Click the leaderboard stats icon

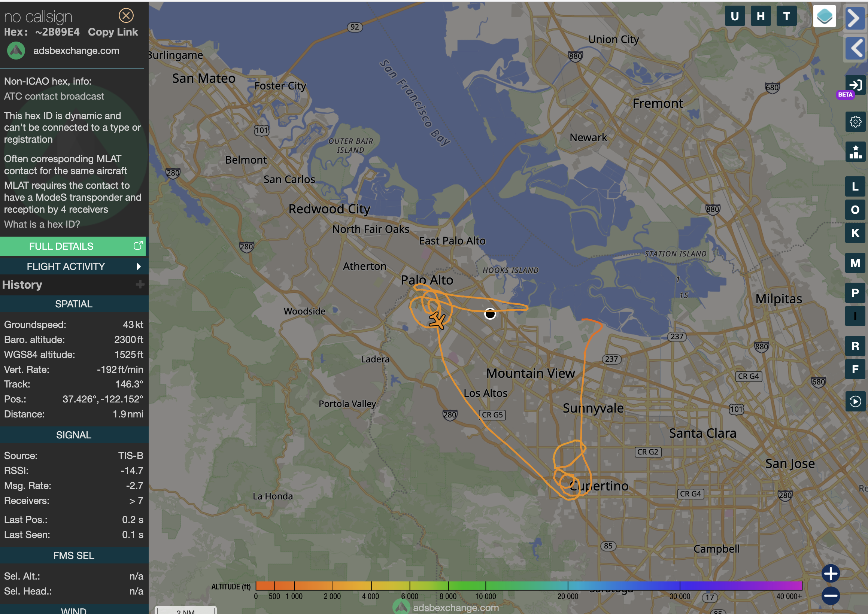click(855, 152)
